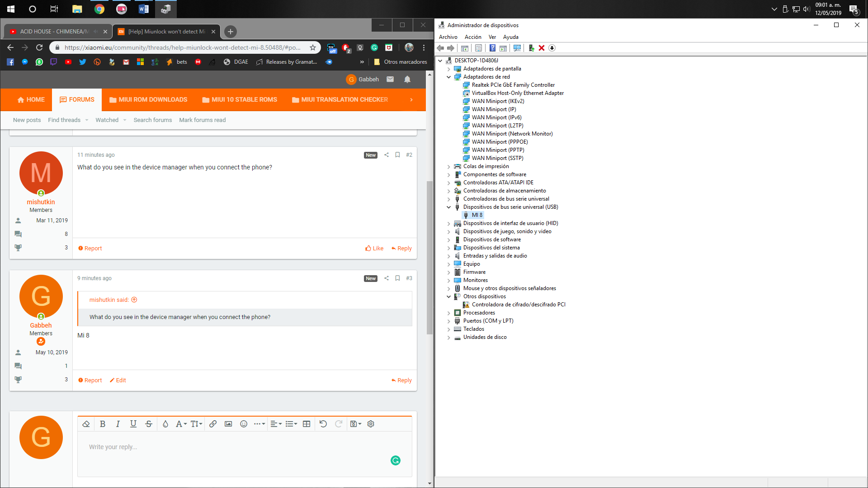Screen dimensions: 868x488
Task: Click the Grammarly icon in reply box
Action: [x=396, y=460]
